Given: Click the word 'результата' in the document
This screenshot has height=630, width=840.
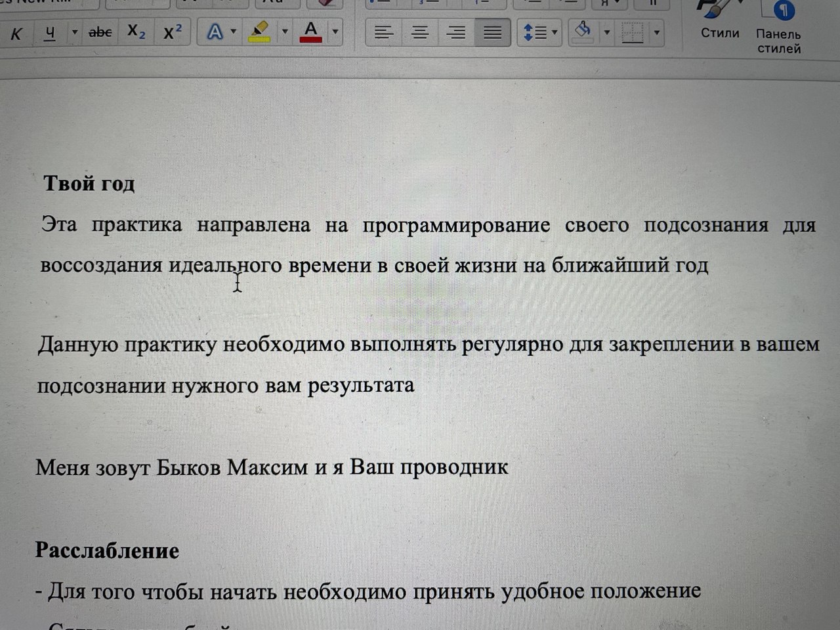Looking at the screenshot, I should click(361, 385).
